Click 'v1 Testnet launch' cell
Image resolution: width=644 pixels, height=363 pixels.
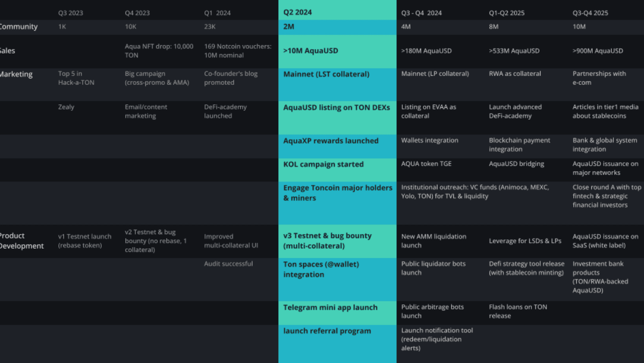point(85,241)
